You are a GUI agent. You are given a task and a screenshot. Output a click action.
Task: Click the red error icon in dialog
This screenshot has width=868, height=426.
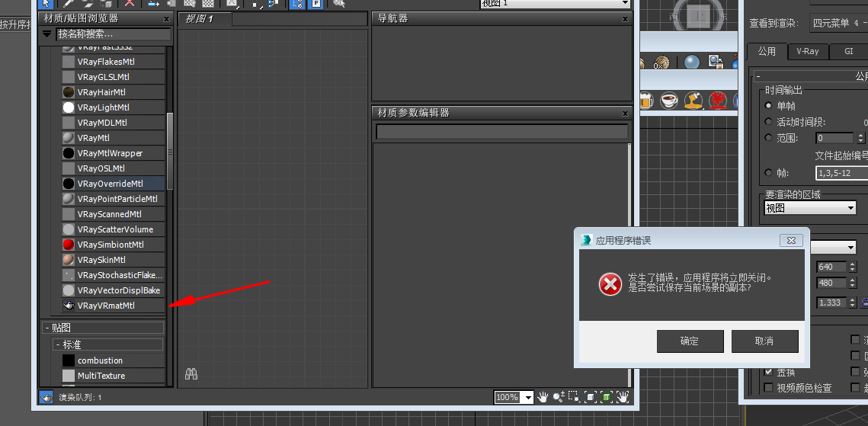pyautogui.click(x=610, y=284)
